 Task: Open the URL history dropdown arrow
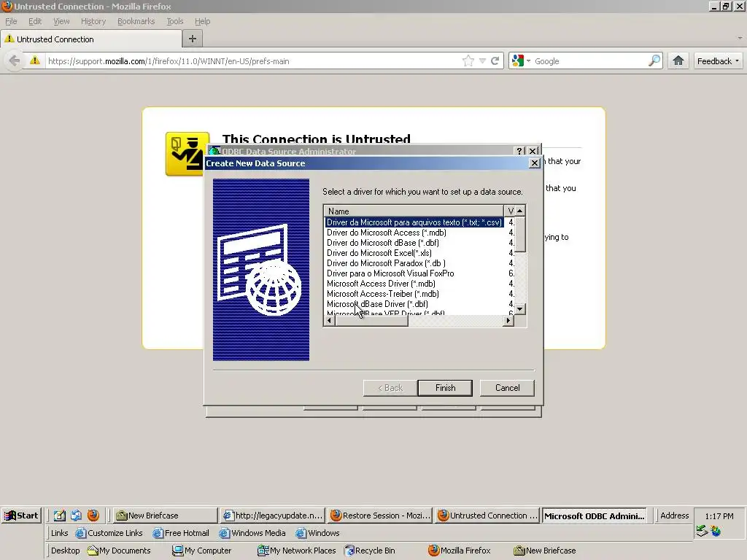click(482, 61)
